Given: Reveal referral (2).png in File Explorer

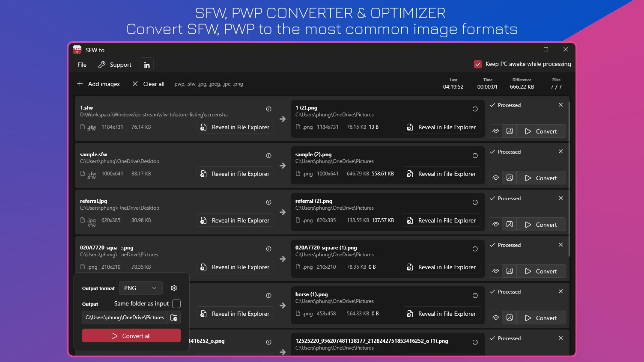Looking at the screenshot, I should [x=441, y=220].
